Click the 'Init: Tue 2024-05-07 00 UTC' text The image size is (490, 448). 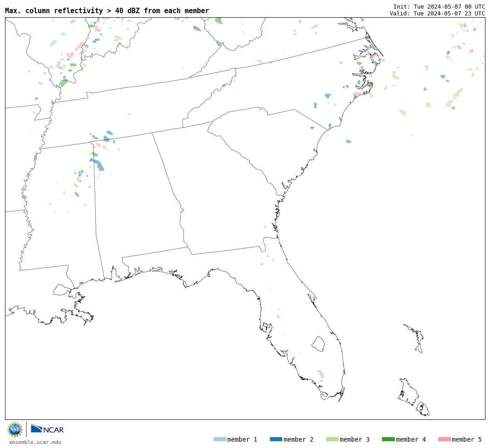click(439, 6)
